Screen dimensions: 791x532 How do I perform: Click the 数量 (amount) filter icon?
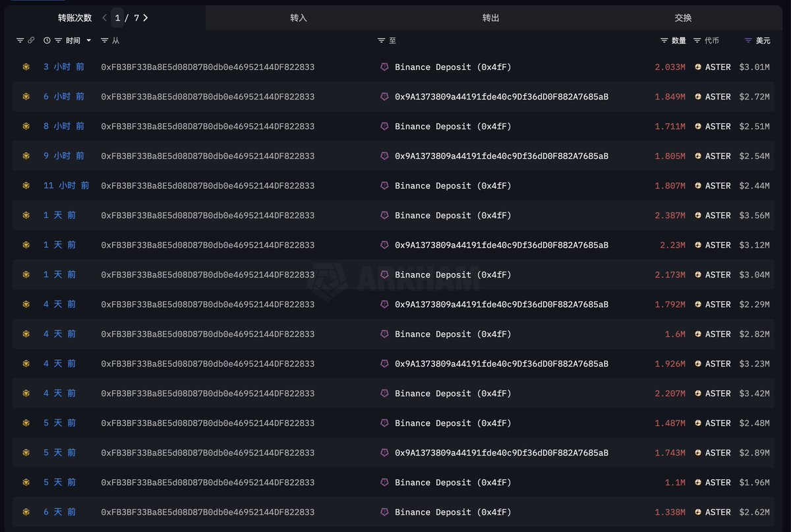point(664,41)
